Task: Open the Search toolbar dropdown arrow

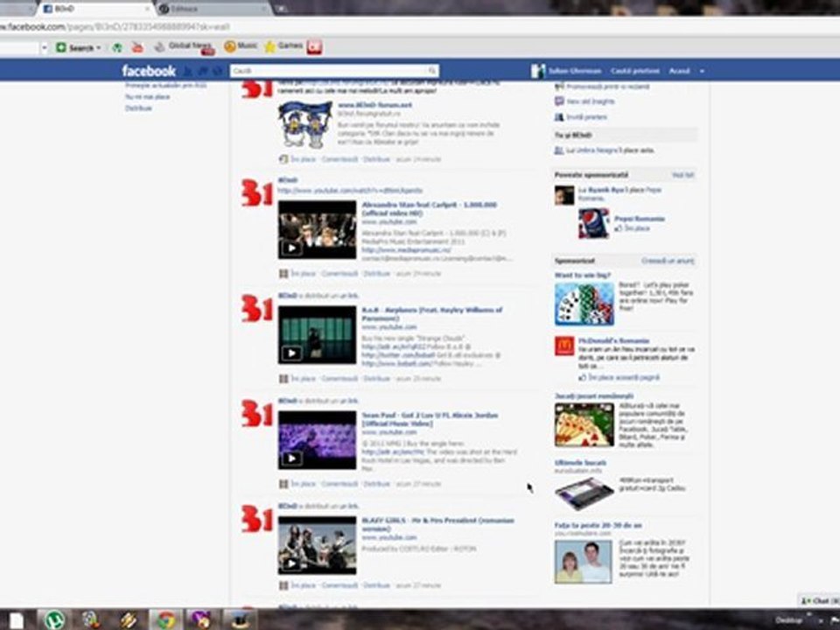Action: pos(99,48)
